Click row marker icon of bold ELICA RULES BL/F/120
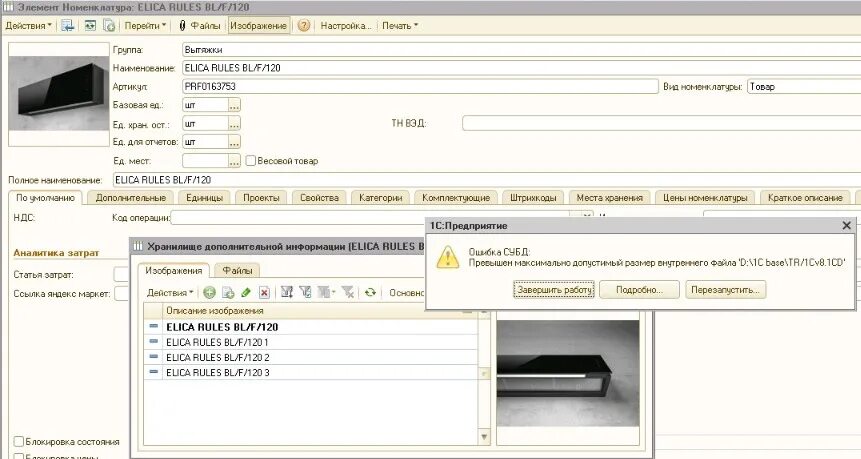The width and height of the screenshot is (861, 459). [153, 326]
